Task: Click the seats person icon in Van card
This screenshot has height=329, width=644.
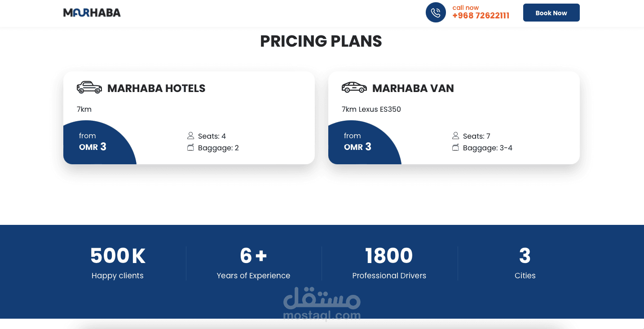Action: click(x=455, y=136)
